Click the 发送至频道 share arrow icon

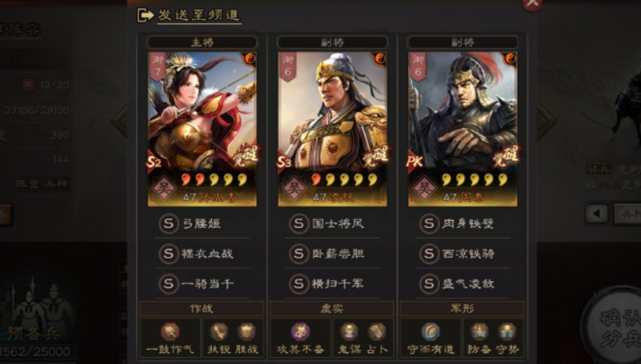point(145,15)
